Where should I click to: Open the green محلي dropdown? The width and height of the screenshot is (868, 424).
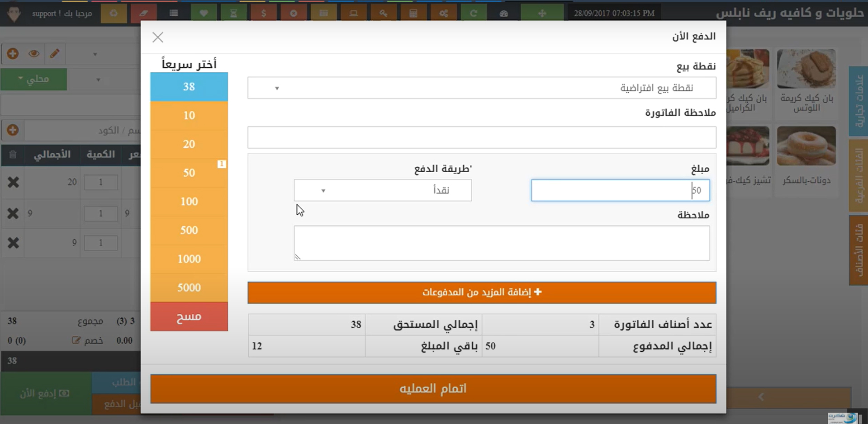pyautogui.click(x=34, y=79)
